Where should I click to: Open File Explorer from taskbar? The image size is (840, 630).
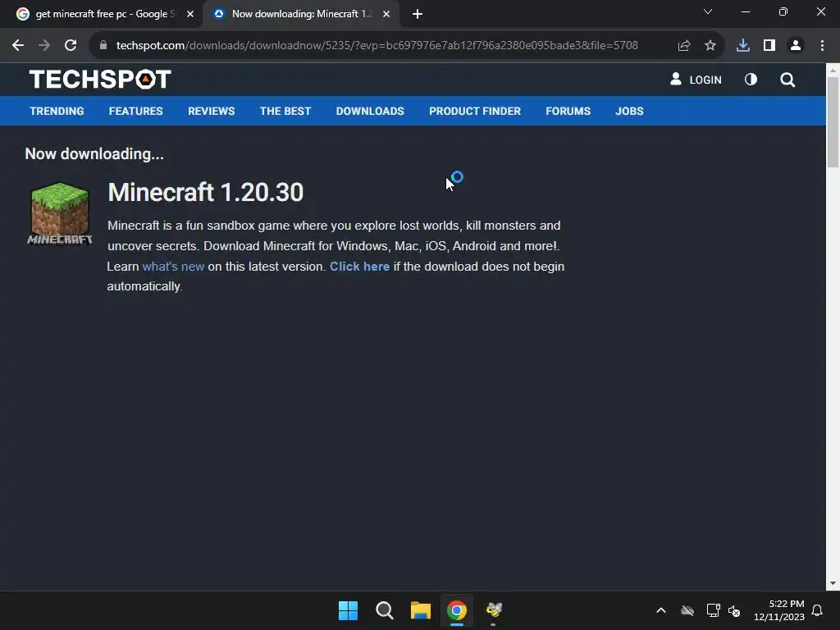tap(421, 610)
